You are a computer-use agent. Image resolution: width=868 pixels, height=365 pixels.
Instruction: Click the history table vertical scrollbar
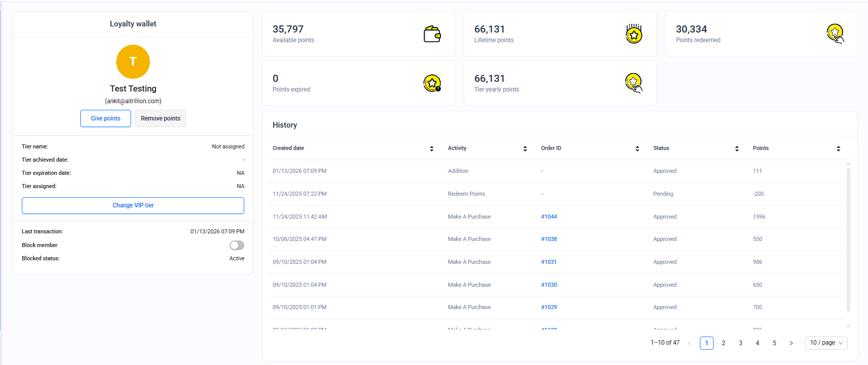pyautogui.click(x=848, y=239)
